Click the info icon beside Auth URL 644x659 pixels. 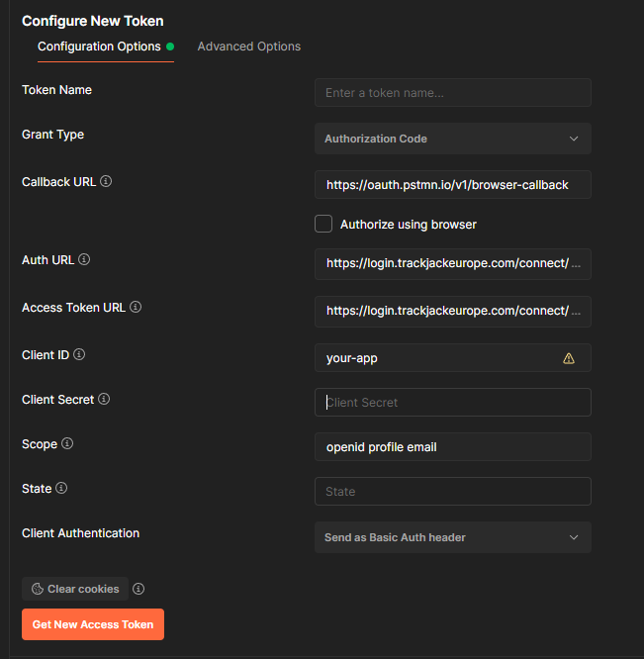point(84,260)
